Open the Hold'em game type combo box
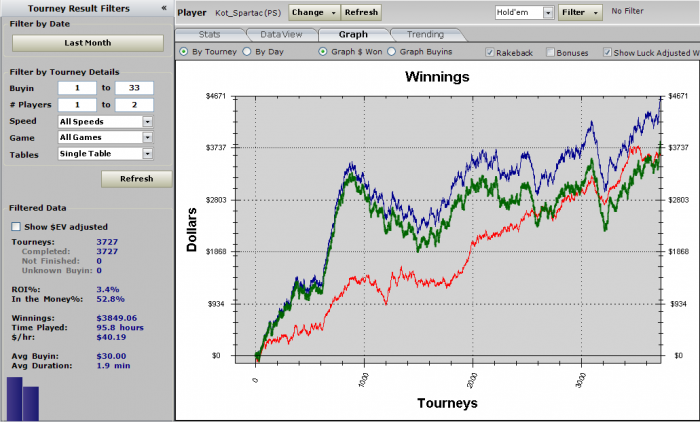700x422 pixels. coord(525,13)
